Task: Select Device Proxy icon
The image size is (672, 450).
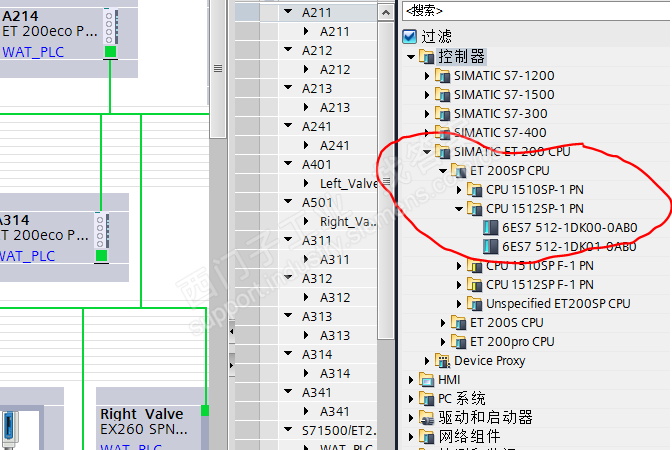Action: click(x=442, y=360)
